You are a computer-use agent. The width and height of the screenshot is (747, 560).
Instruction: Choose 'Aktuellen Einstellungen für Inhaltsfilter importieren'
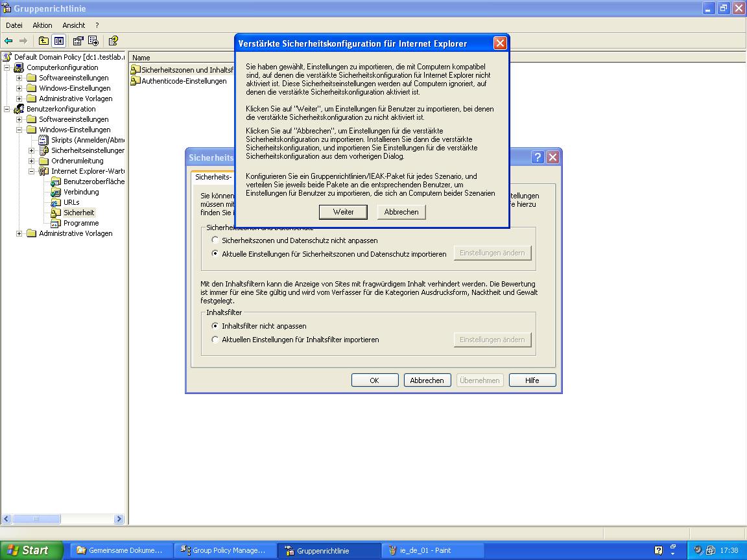coord(216,340)
